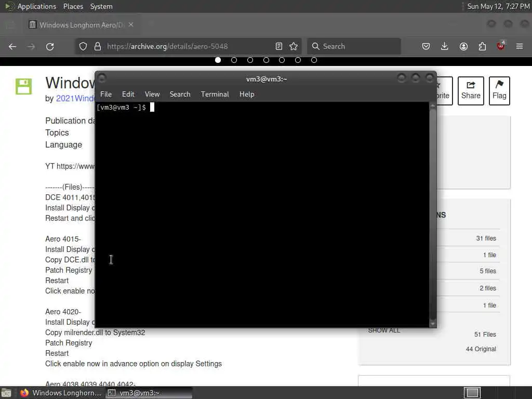
Task: Click the Share button on archive page
Action: pyautogui.click(x=471, y=90)
